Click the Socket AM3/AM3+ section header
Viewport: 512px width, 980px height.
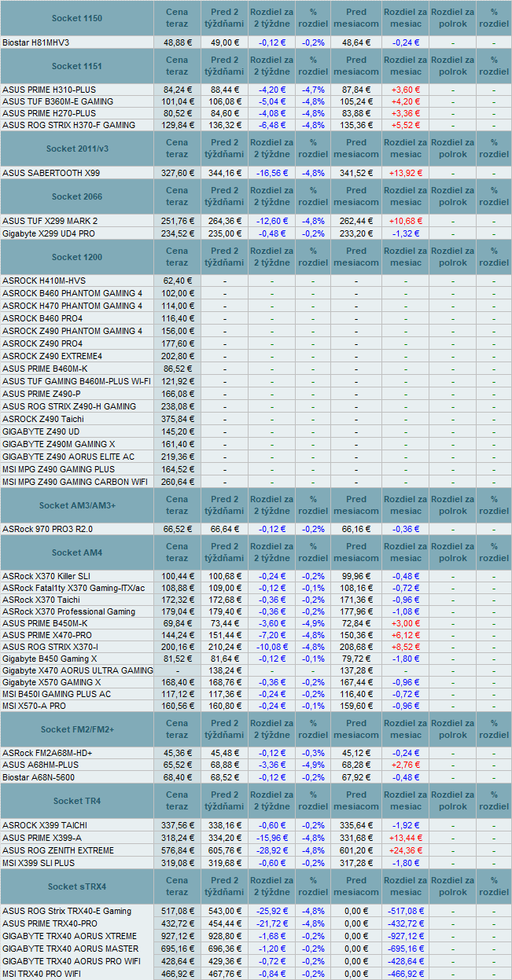point(76,505)
